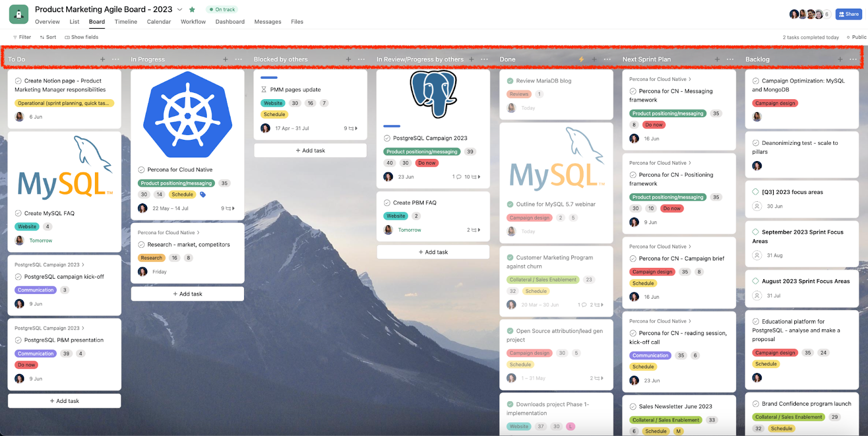This screenshot has width=868, height=436.
Task: Click Product positioning/messaging tag on Cloud Native card
Action: click(176, 183)
